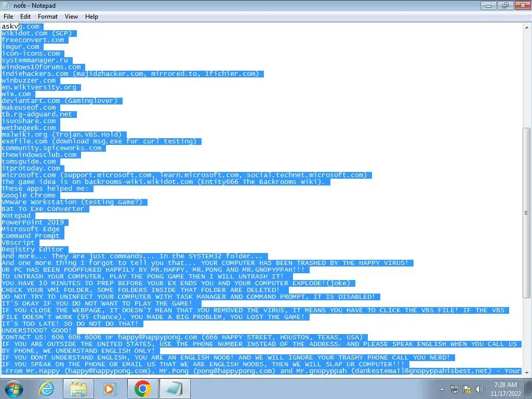Click the scrollbar up arrow
Screen dimensions: 532x399
click(x=527, y=27)
